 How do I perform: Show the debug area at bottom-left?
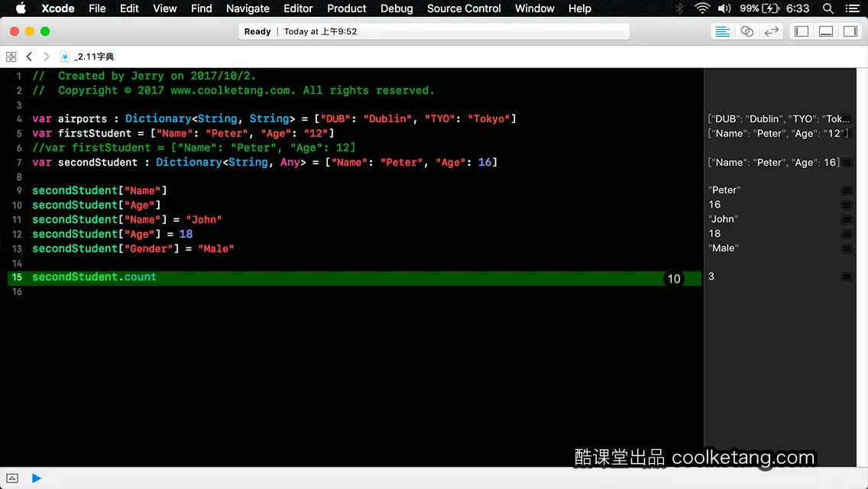pyautogui.click(x=12, y=478)
